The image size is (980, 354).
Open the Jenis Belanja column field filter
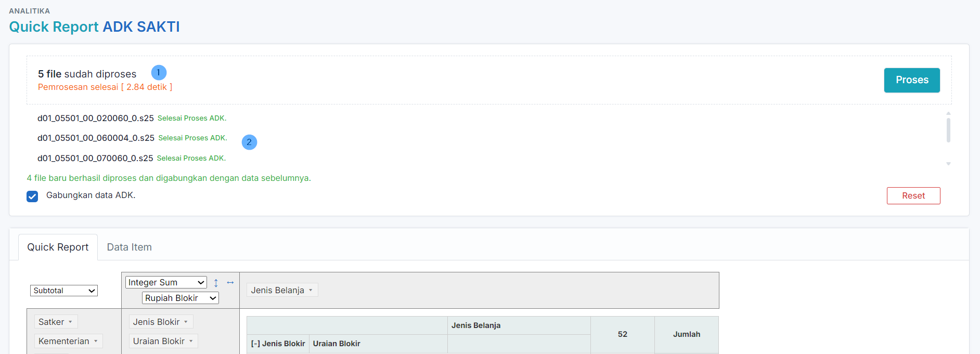click(x=311, y=291)
